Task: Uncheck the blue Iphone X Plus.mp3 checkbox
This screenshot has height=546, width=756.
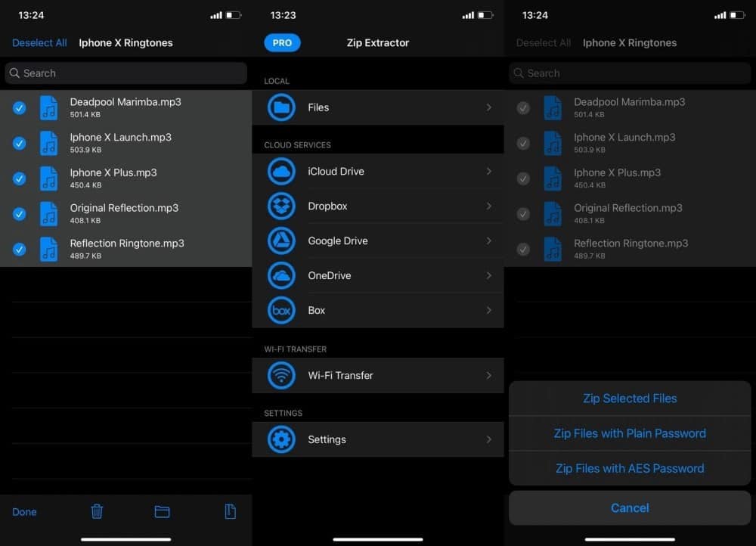Action: (x=20, y=178)
